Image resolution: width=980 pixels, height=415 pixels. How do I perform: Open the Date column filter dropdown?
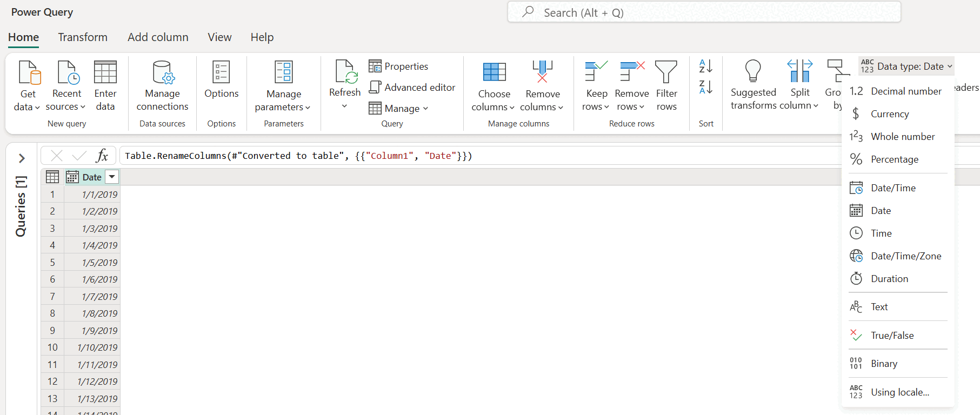(x=112, y=177)
